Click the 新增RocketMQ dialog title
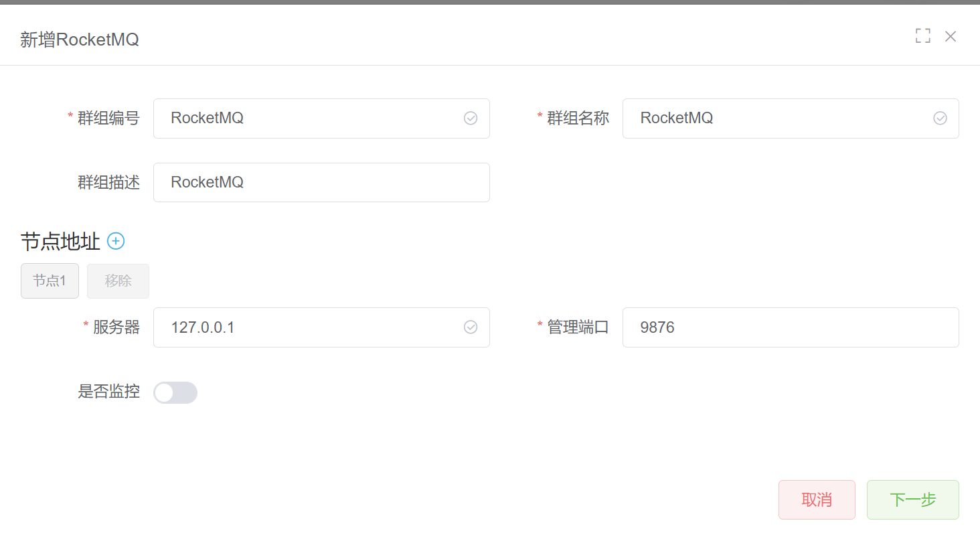Image resolution: width=980 pixels, height=541 pixels. tap(80, 40)
